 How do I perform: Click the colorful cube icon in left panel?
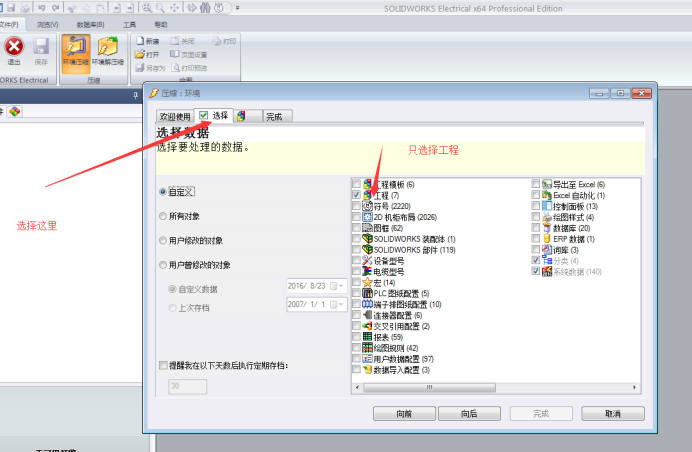pyautogui.click(x=15, y=111)
